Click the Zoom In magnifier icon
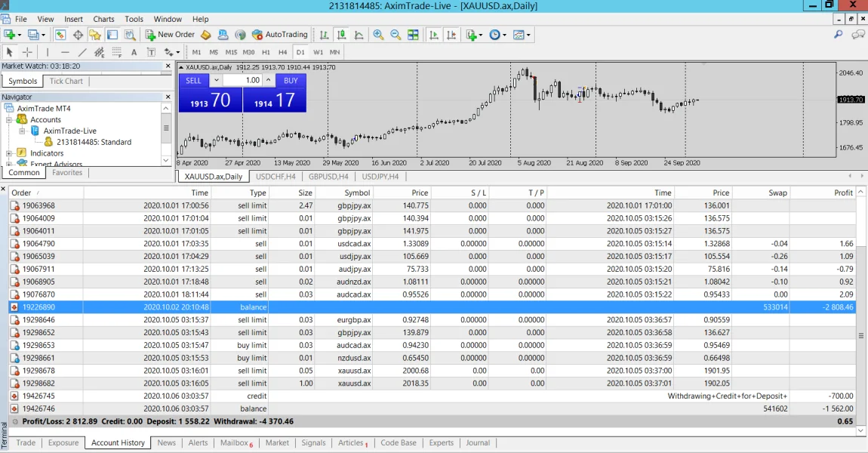The image size is (868, 453). (x=378, y=35)
